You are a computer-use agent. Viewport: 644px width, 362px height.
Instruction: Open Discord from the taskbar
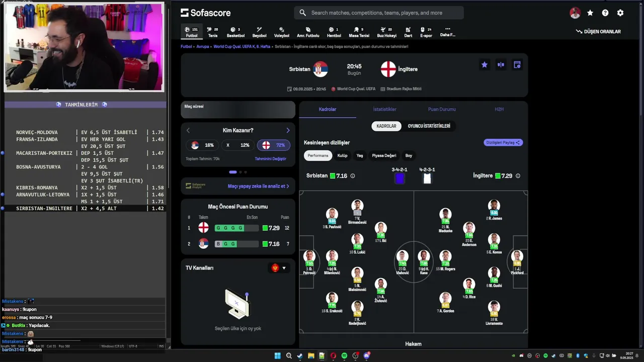click(x=366, y=356)
